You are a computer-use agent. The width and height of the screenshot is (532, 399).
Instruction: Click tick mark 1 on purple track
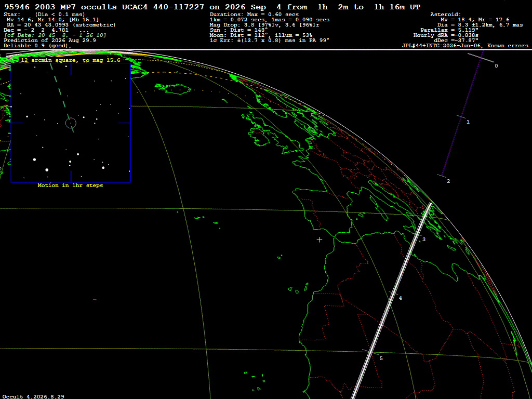pyautogui.click(x=468, y=122)
